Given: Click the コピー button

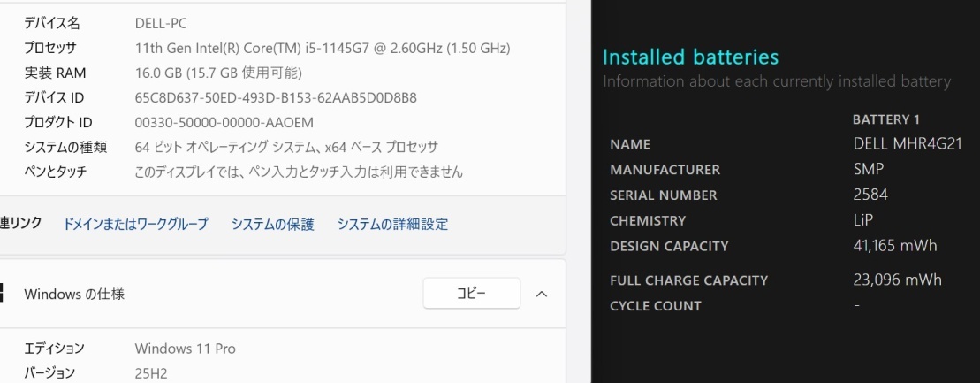Looking at the screenshot, I should [471, 294].
